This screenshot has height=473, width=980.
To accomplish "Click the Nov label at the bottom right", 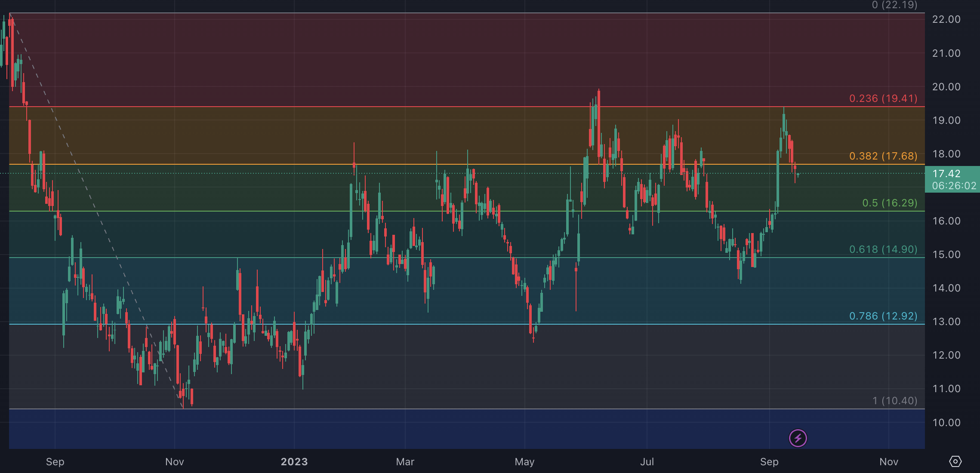I will point(888,461).
